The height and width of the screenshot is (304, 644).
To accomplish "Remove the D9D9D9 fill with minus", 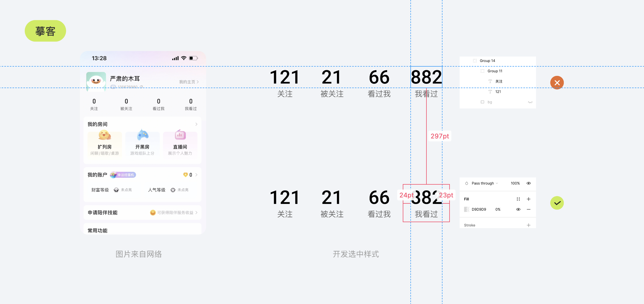I will point(528,209).
